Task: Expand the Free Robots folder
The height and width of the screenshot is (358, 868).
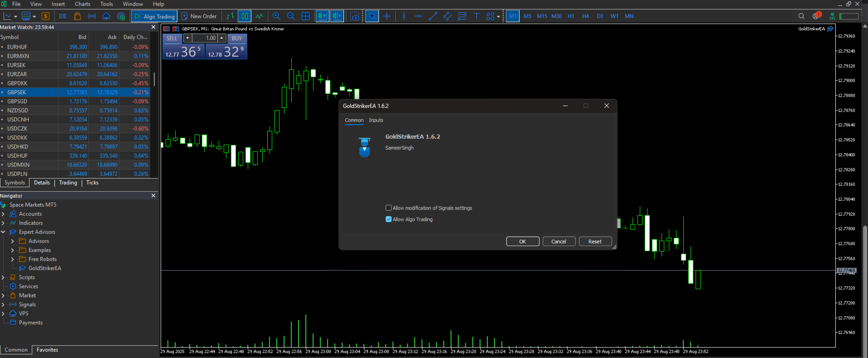Action: (x=13, y=259)
